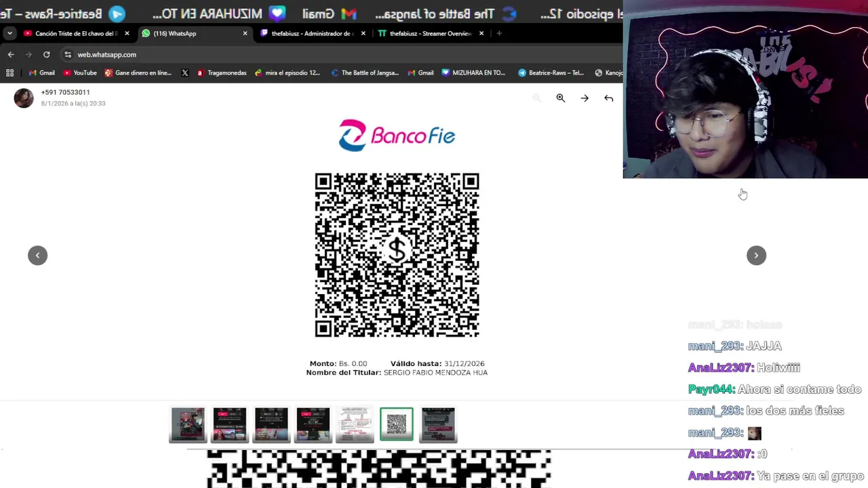868x488 pixels.
Task: Click the Nombre del Titular line
Action: tap(397, 373)
